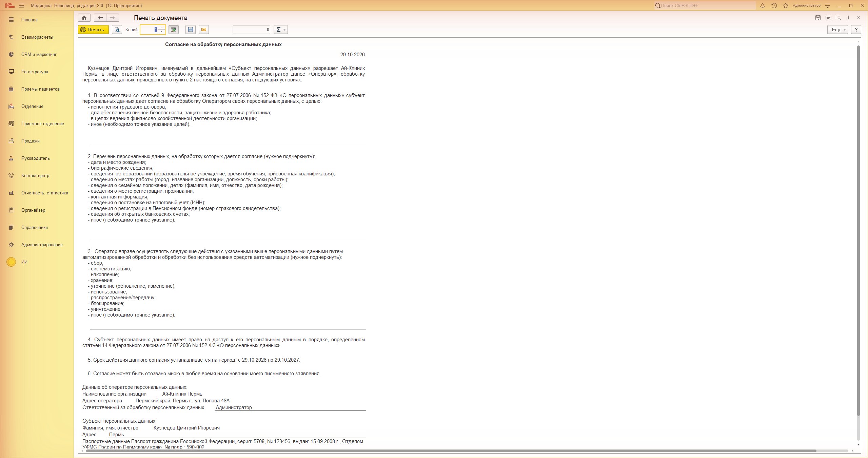
Task: Click the top-right save icon
Action: [818, 18]
